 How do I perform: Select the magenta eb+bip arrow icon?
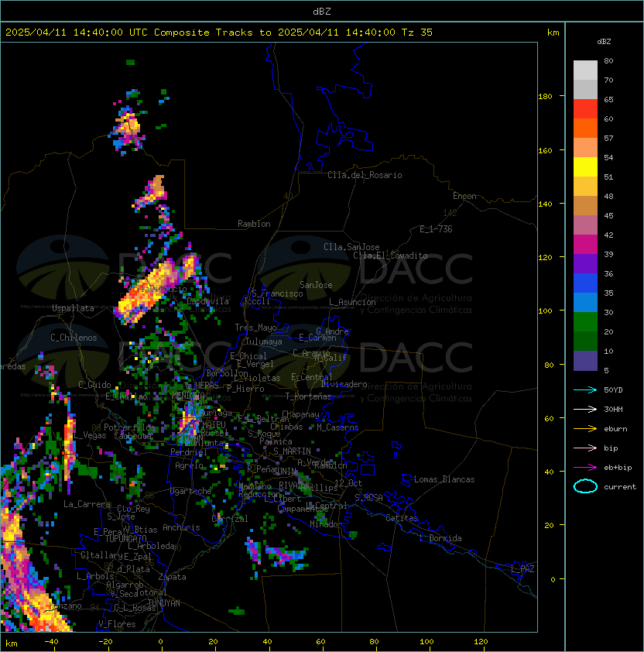click(585, 468)
